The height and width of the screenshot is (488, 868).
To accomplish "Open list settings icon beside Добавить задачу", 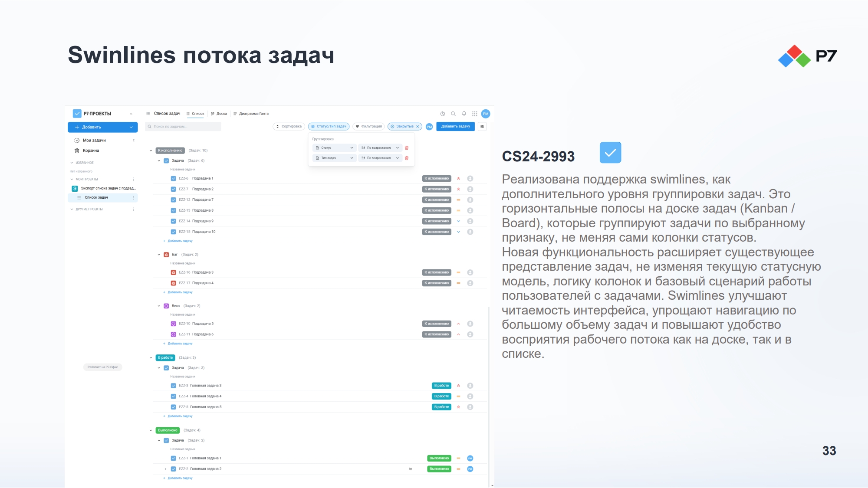I will pyautogui.click(x=482, y=127).
